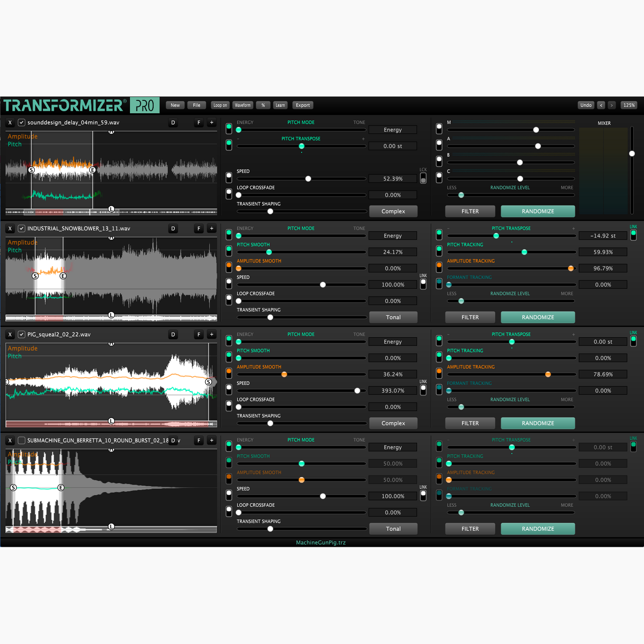Select Learn in the top menu bar
Image resolution: width=644 pixels, height=644 pixels.
[280, 105]
